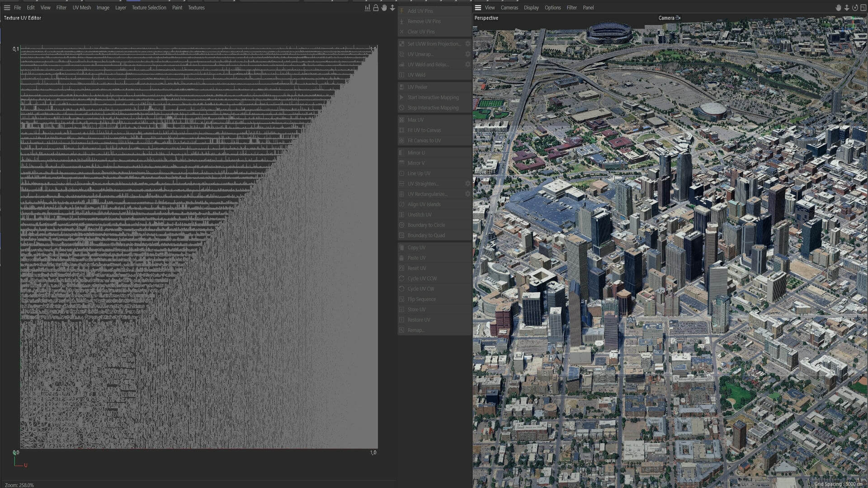868x488 pixels.
Task: Toggle the lock icon in UV editor header
Action: pos(376,8)
